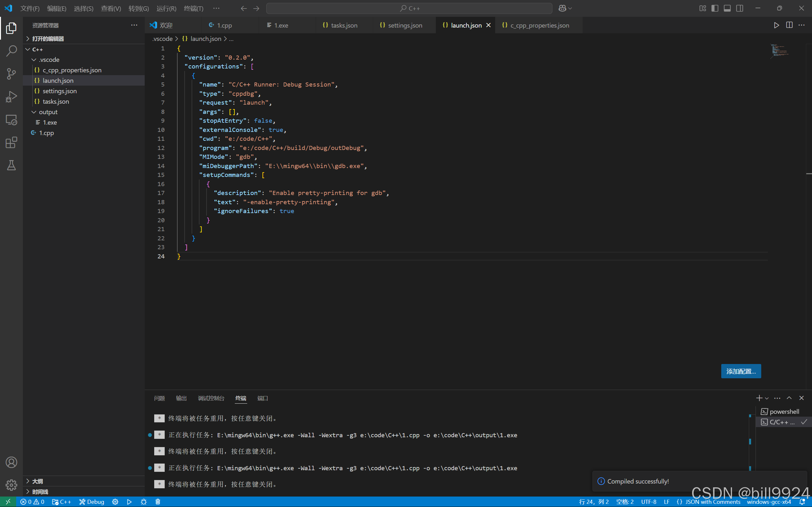Switch to the 调试控制台 panel tab
The image size is (812, 507).
coord(211,398)
